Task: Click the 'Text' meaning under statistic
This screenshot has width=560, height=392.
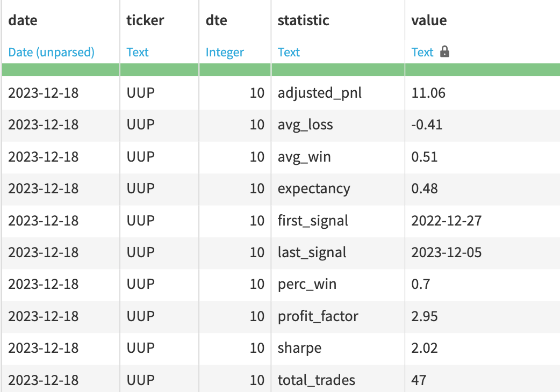Action: (x=289, y=52)
